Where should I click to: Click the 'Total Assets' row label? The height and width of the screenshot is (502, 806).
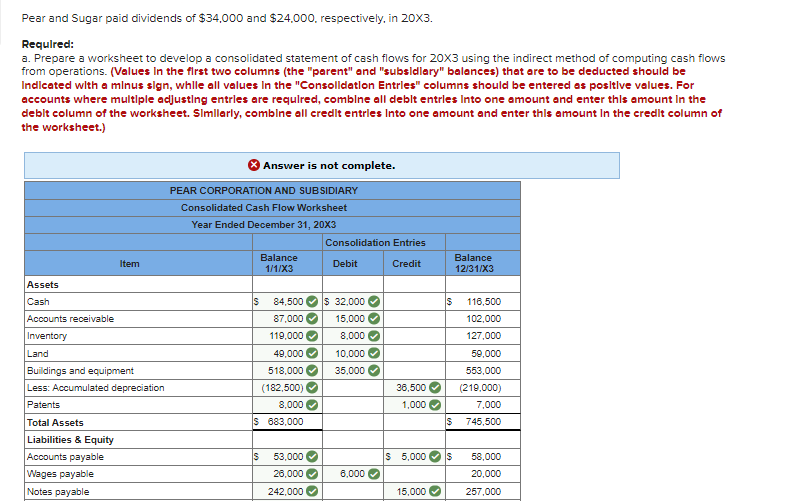coord(55,422)
